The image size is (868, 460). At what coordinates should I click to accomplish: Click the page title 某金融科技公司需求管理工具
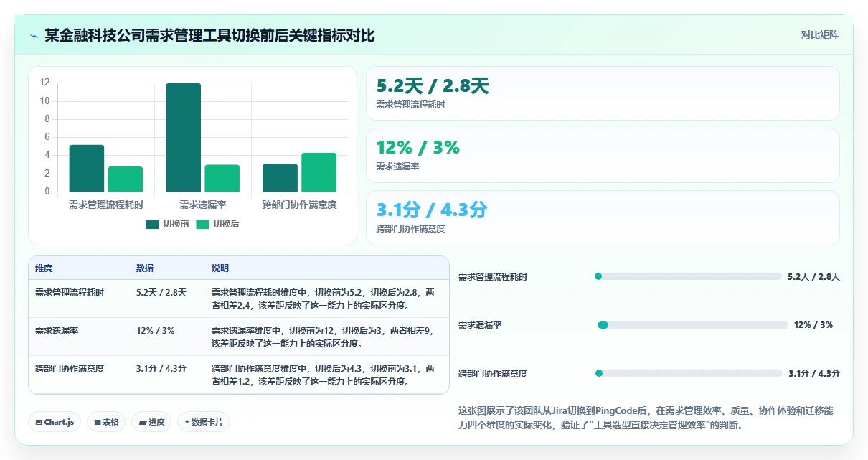209,35
